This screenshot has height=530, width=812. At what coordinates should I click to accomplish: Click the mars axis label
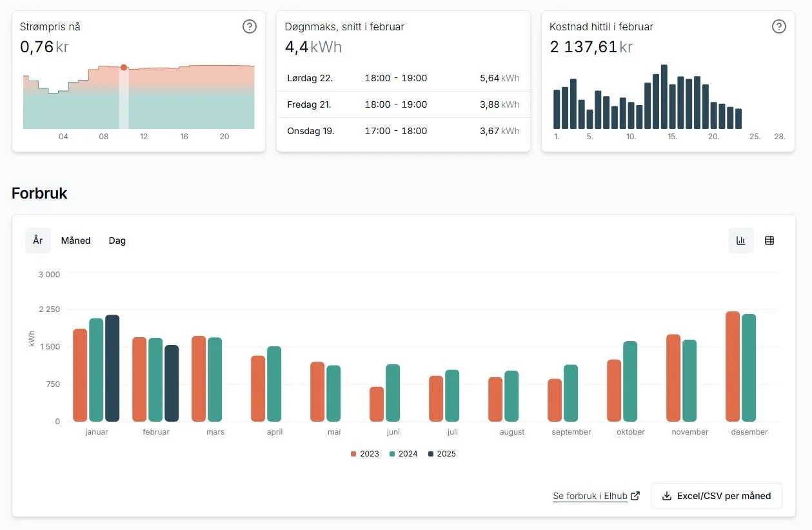pos(215,432)
